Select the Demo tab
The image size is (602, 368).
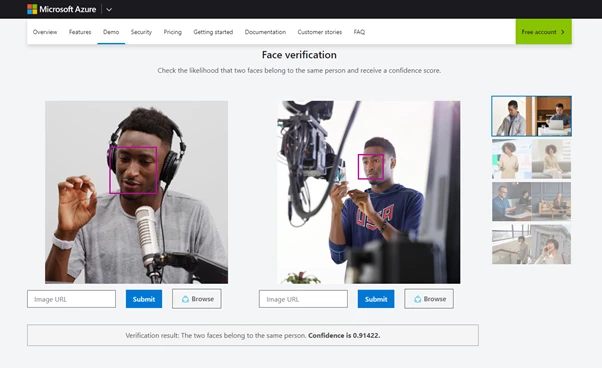[x=111, y=32]
